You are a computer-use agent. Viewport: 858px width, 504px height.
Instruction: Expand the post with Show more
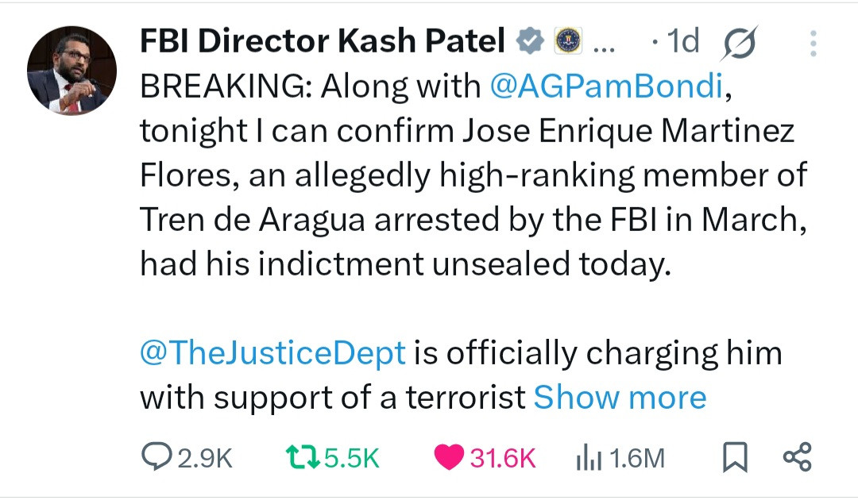tap(620, 397)
